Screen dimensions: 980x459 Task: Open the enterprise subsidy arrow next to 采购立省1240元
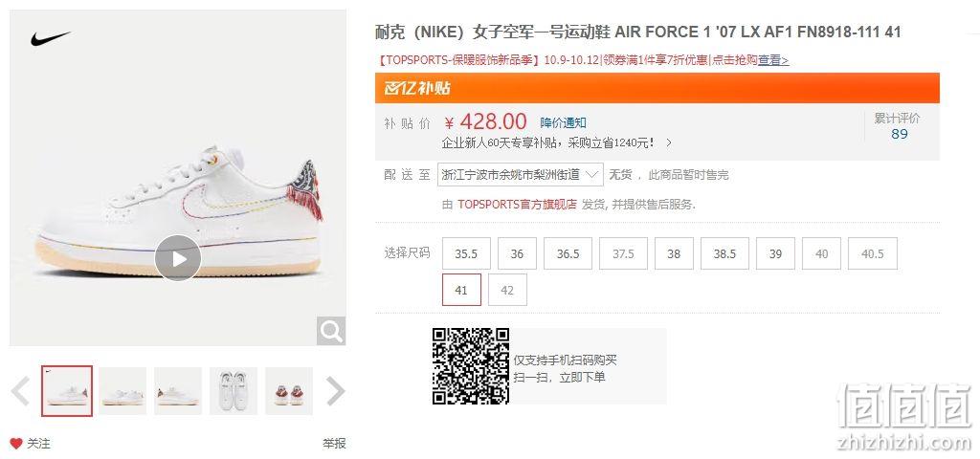point(669,142)
